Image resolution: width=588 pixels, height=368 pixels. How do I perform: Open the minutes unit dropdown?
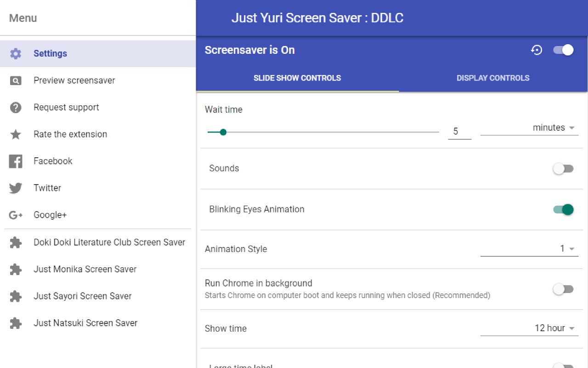[529, 128]
